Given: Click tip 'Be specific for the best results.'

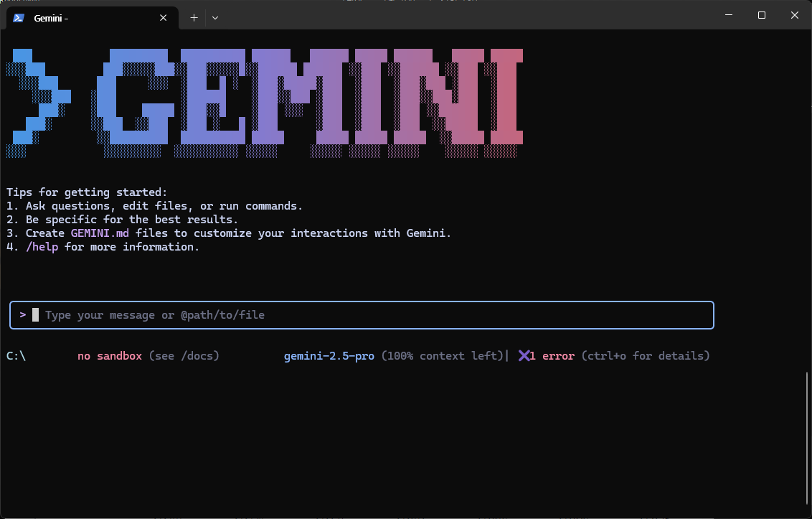Looking at the screenshot, I should [x=132, y=220].
